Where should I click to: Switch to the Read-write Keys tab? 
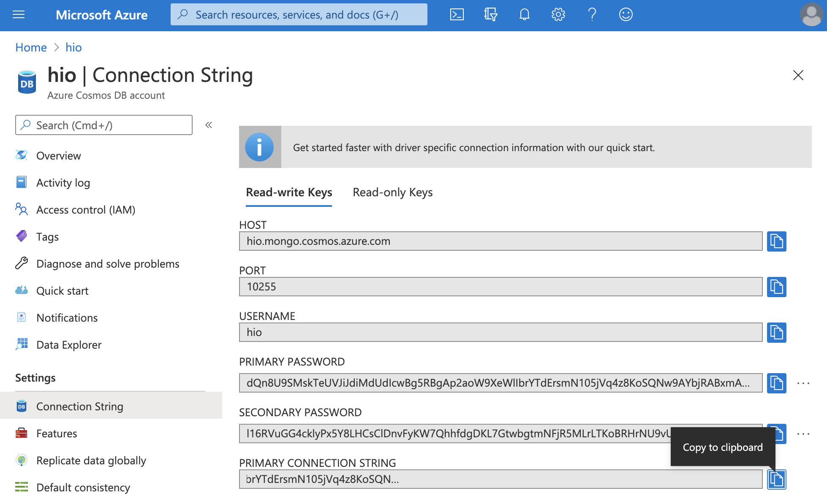[289, 192]
